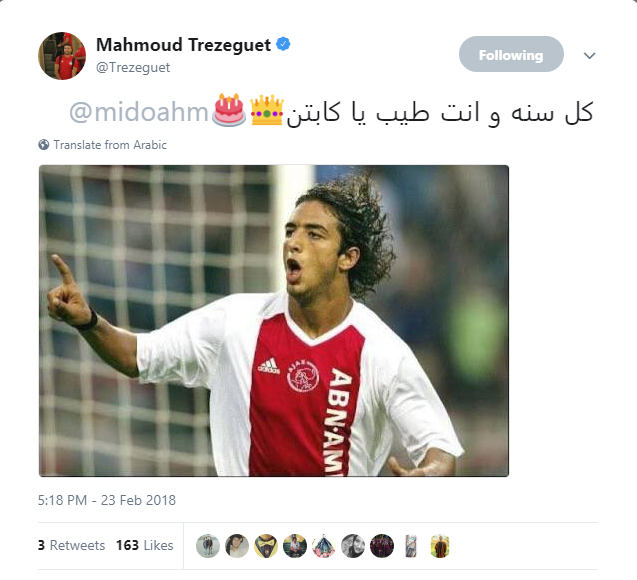
Task: Open the liker avatar of a man in a brown coat
Action: [440, 545]
